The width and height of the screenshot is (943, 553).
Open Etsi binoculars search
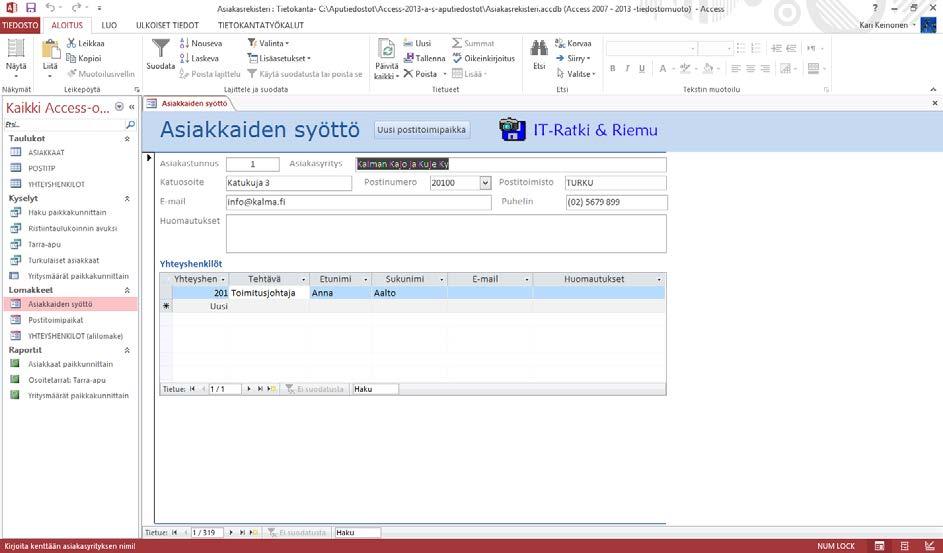click(x=539, y=55)
